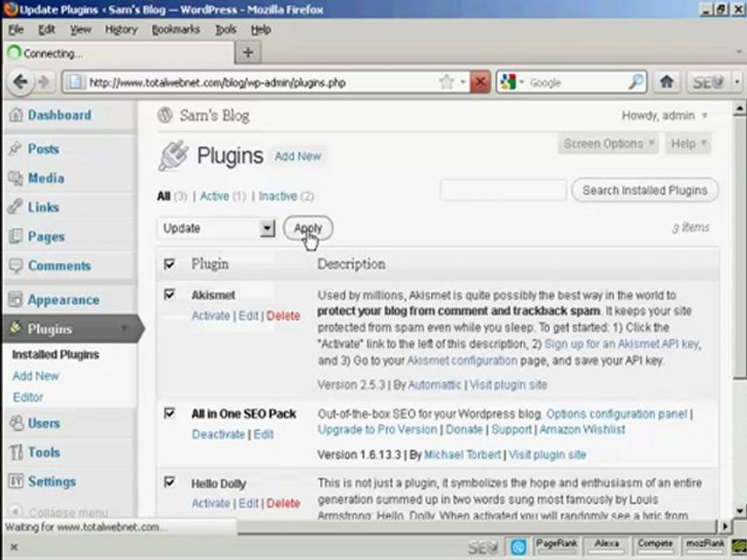Click the Comments bubble icon
The image size is (747, 560).
point(16,266)
